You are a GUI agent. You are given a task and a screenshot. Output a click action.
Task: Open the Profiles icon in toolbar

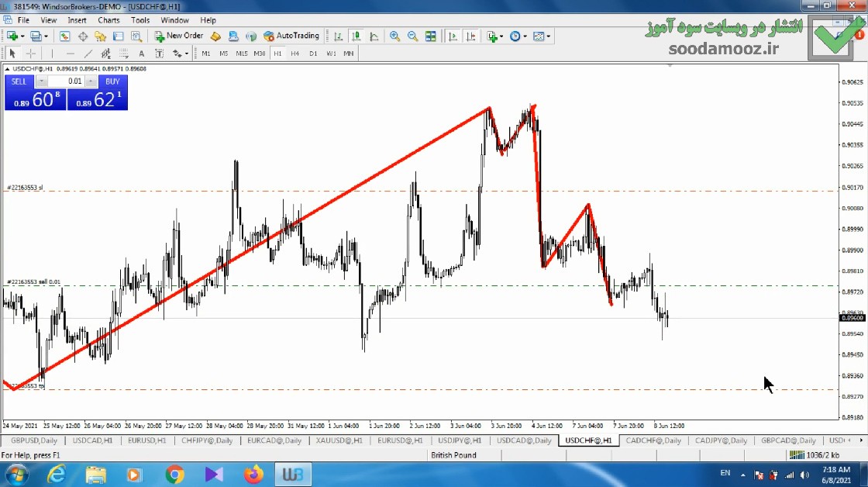36,36
